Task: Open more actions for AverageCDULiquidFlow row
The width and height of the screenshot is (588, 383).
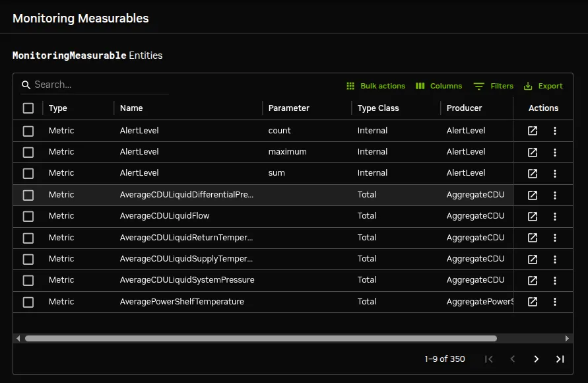Action: (555, 217)
